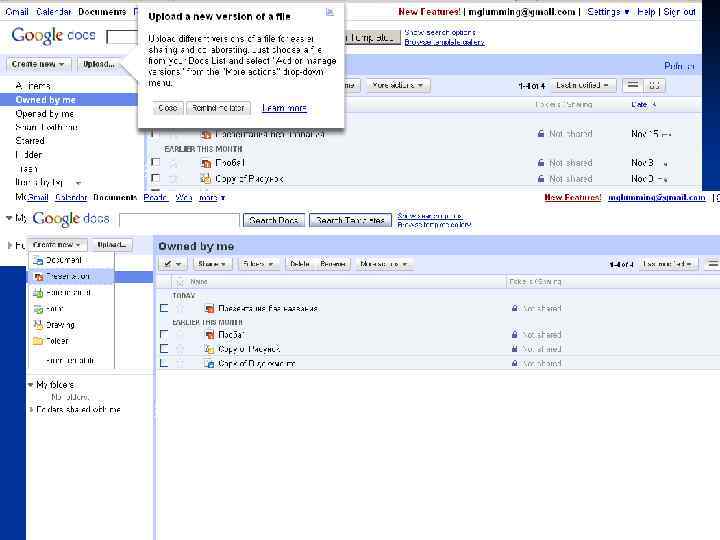The width and height of the screenshot is (720, 540).
Task: Choose Document in Create new menu
Action: pos(63,260)
